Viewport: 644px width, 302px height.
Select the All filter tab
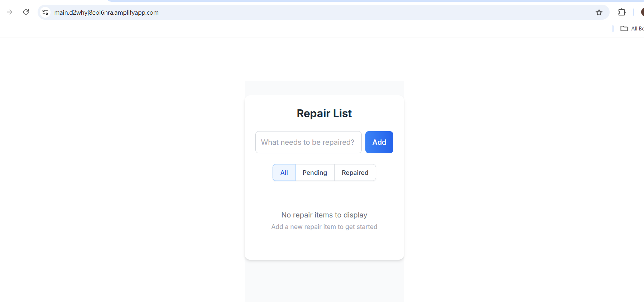[284, 173]
